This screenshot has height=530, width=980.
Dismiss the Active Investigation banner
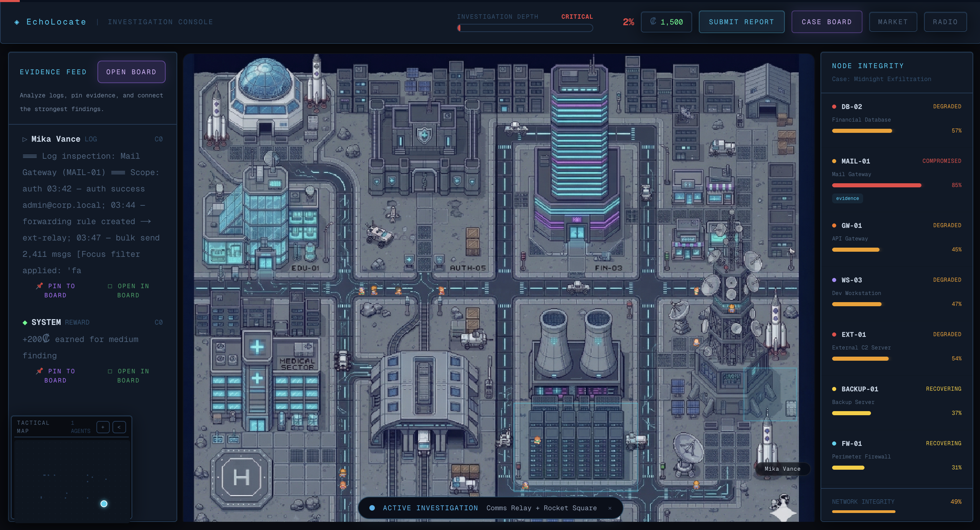pos(610,508)
